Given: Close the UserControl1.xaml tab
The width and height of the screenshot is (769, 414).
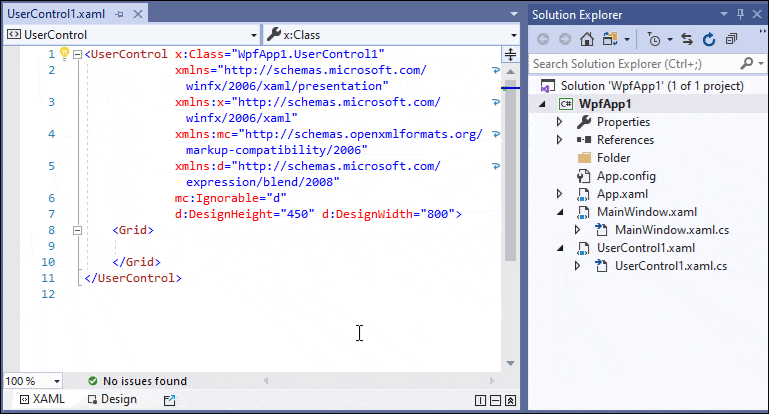Looking at the screenshot, I should click(138, 14).
